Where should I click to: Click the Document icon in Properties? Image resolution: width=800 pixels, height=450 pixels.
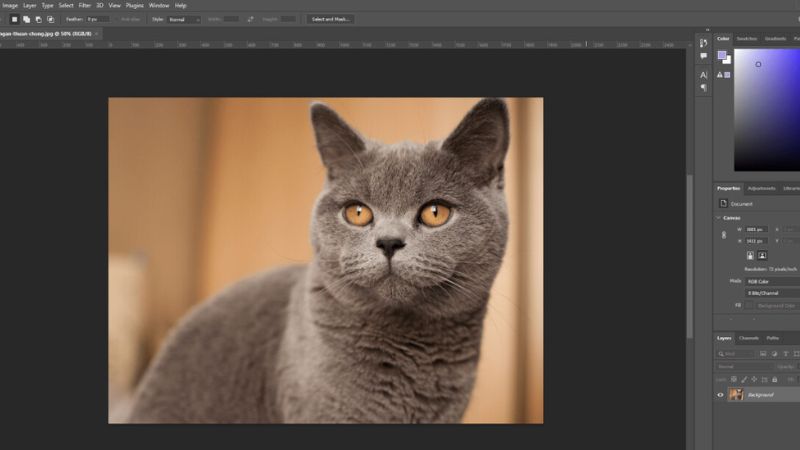723,204
